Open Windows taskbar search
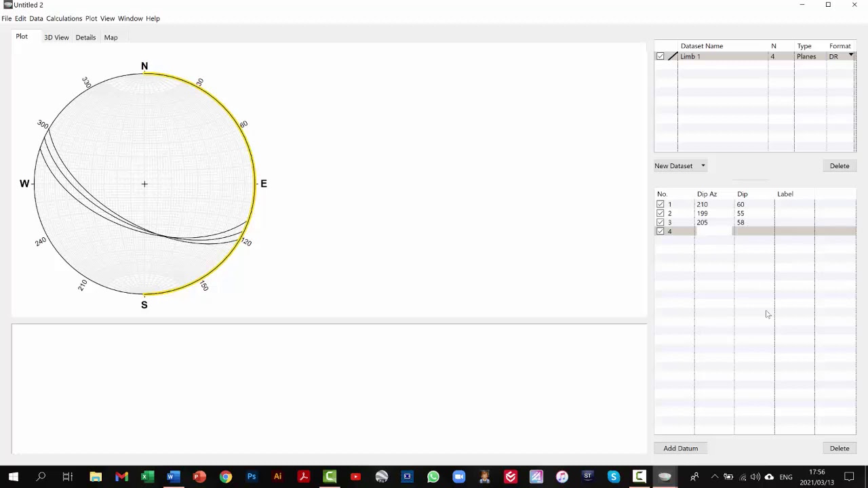Screen dimensions: 868x488 point(41,477)
